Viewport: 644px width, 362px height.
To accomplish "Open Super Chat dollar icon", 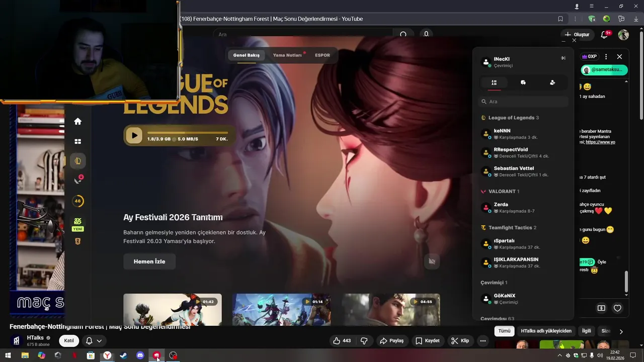I will click(x=601, y=308).
